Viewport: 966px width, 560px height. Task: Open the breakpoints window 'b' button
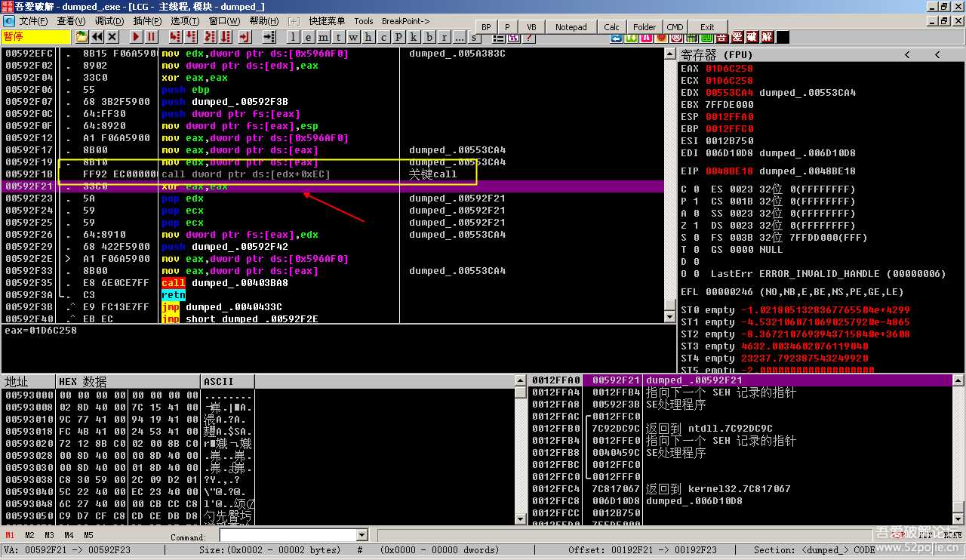(x=429, y=37)
